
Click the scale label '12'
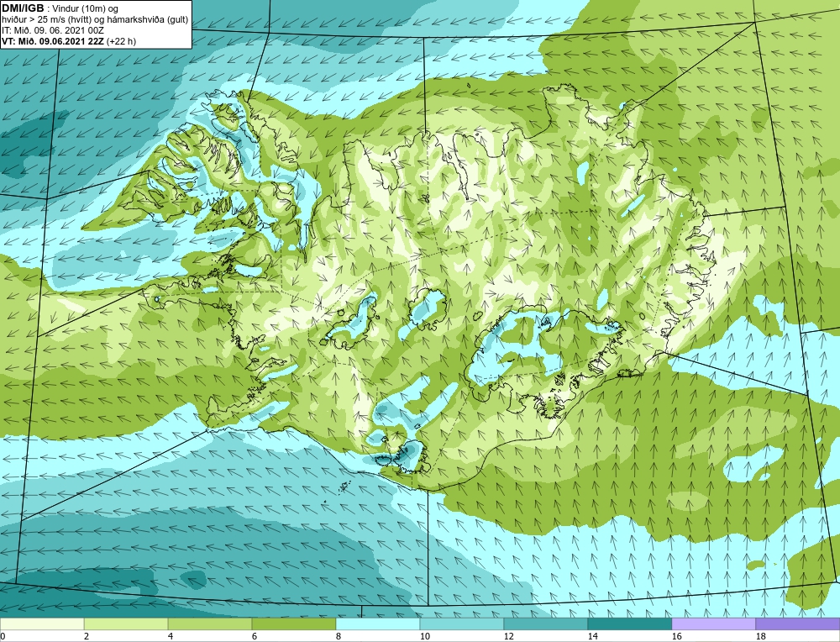[x=509, y=636]
